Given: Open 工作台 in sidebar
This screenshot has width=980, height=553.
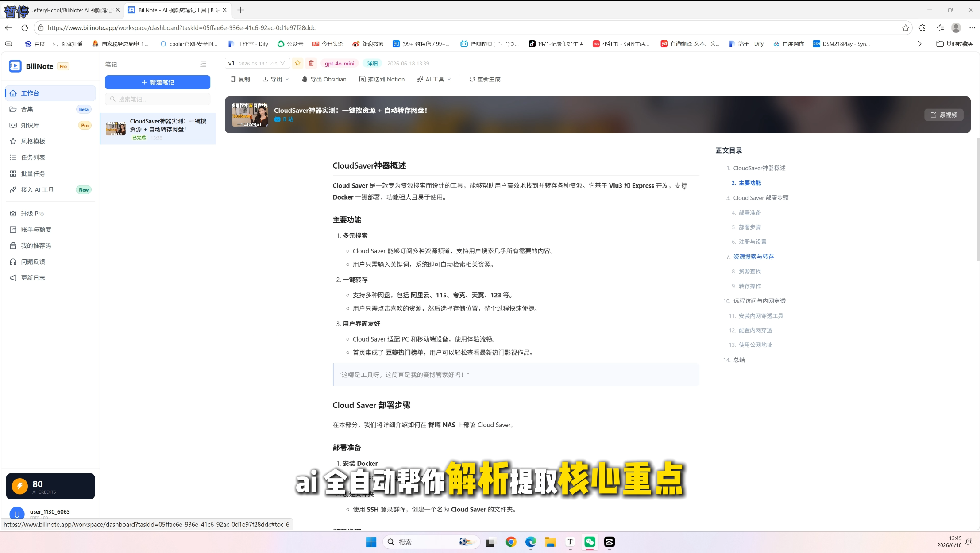Looking at the screenshot, I should pos(50,93).
